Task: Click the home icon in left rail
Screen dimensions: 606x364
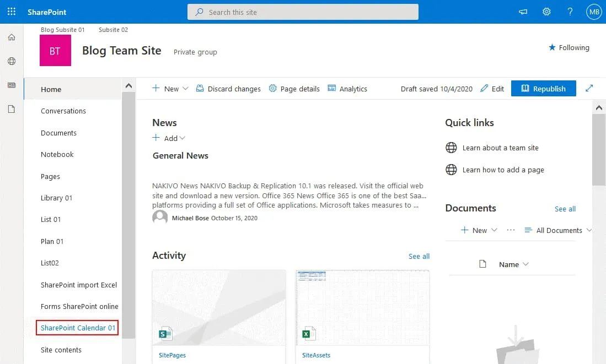Action: pyautogui.click(x=12, y=37)
